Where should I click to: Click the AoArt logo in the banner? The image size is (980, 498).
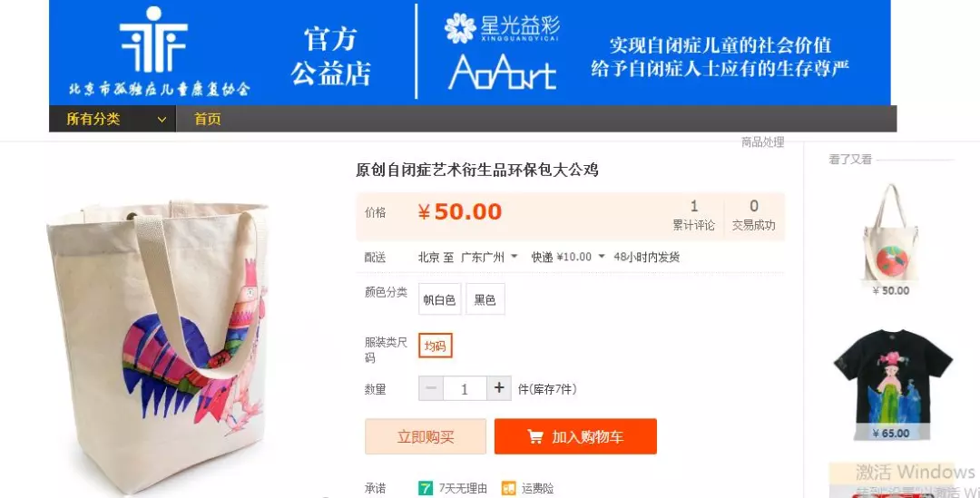point(502,72)
